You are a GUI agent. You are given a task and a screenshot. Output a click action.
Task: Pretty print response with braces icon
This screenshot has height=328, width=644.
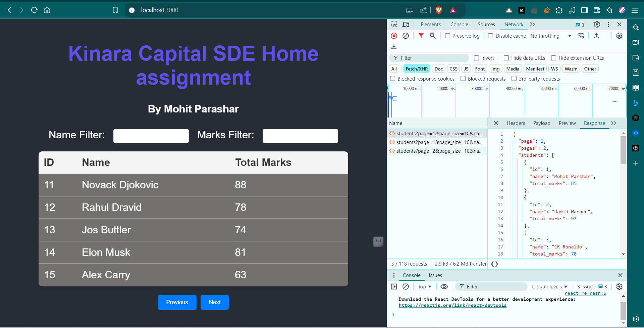494,264
